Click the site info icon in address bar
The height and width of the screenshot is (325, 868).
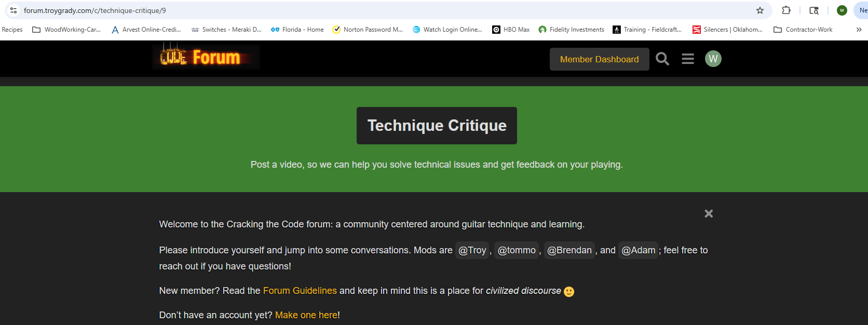point(13,10)
